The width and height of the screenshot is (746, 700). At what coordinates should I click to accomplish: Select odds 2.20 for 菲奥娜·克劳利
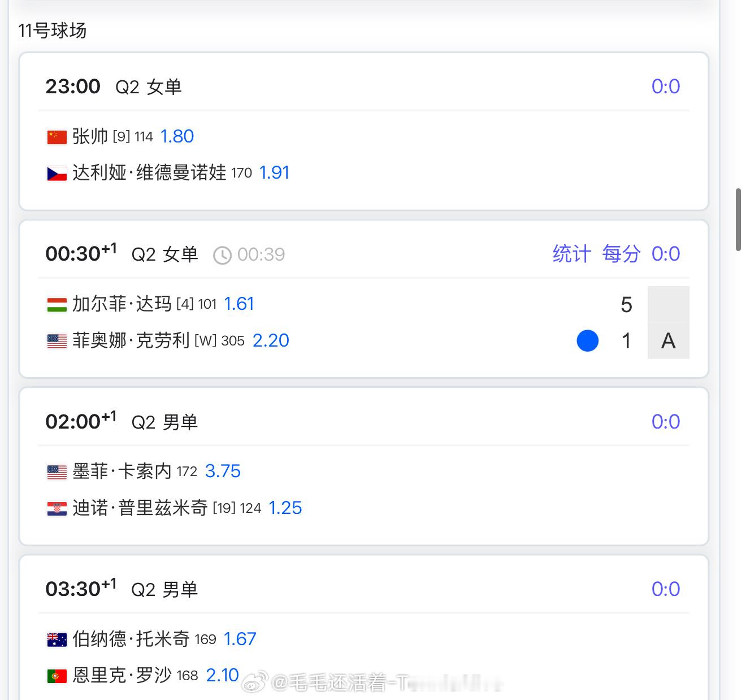point(271,340)
